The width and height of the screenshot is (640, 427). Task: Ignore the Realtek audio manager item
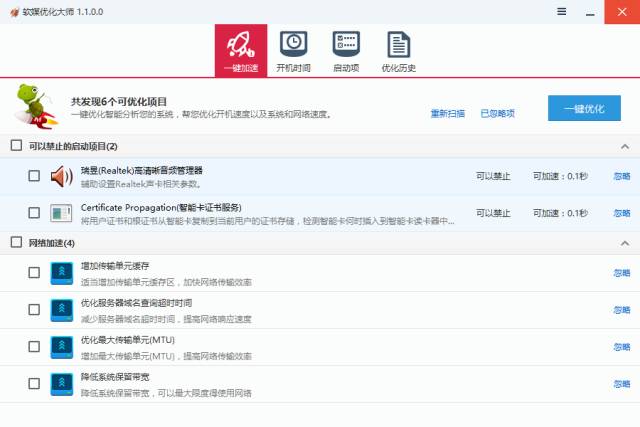pyautogui.click(x=622, y=176)
